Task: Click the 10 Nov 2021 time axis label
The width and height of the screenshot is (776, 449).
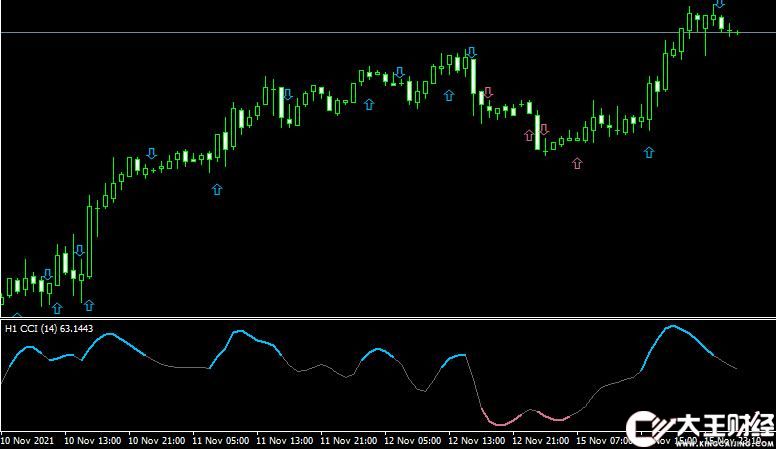Action: [28, 440]
